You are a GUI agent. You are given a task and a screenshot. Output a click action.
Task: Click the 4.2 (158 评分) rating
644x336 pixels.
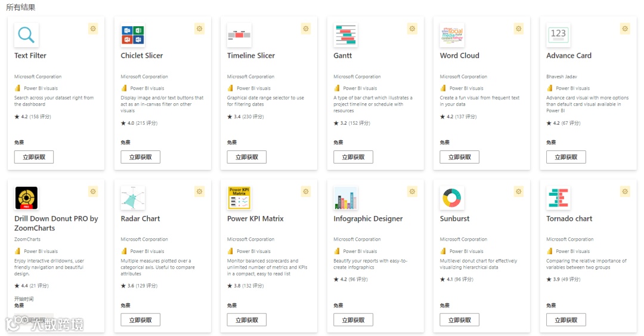(33, 117)
